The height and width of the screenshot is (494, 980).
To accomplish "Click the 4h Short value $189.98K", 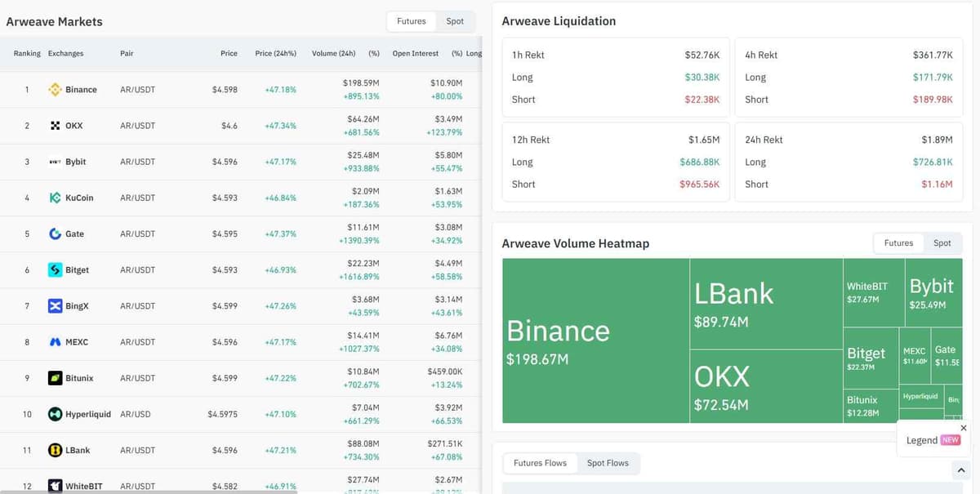I will pyautogui.click(x=933, y=99).
